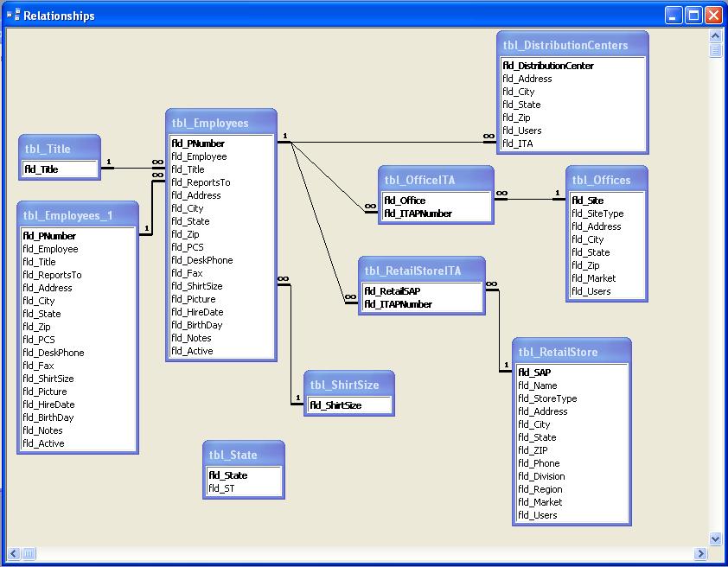
Task: Select the tbl_State table header
Action: coord(243,456)
